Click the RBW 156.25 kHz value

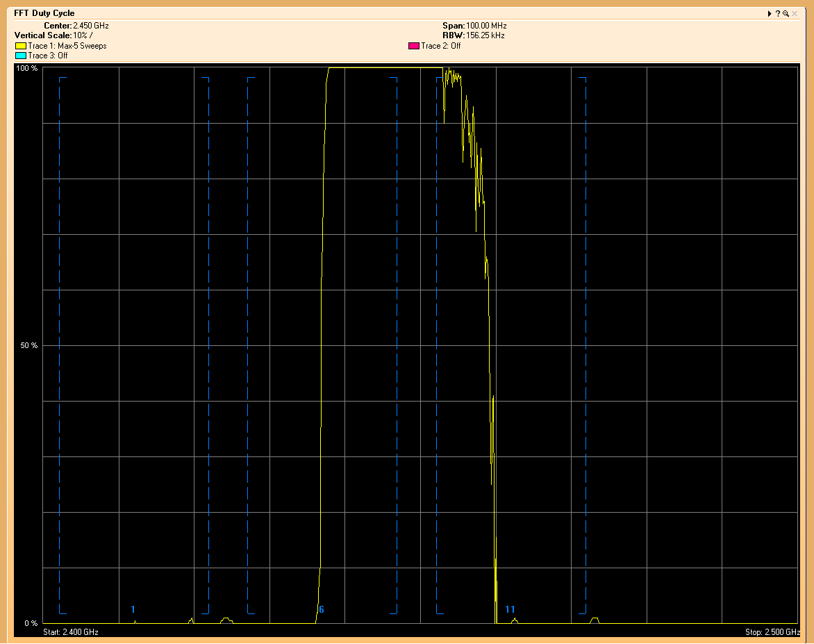[485, 35]
